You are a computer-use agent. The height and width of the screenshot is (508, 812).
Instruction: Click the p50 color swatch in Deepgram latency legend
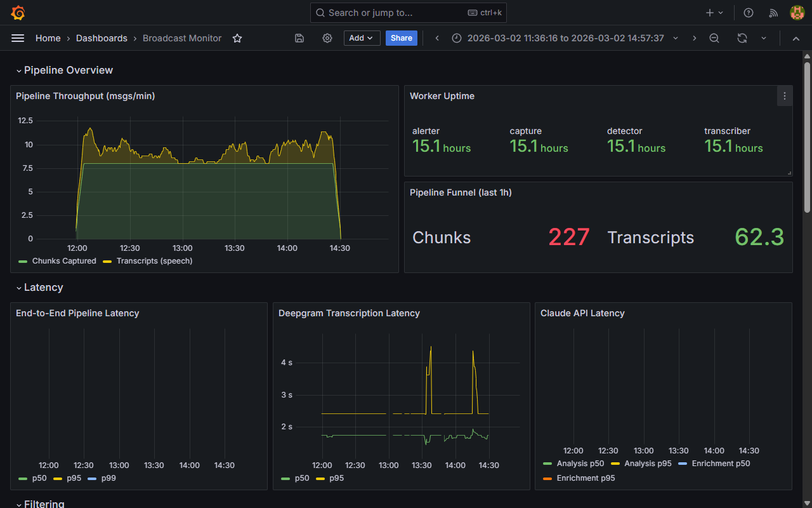click(285, 478)
